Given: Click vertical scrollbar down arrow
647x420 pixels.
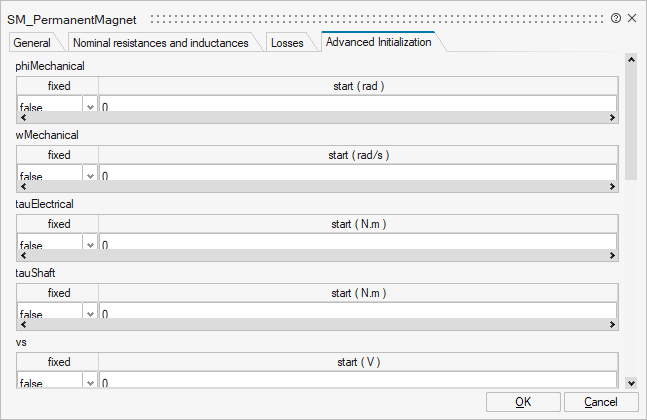Looking at the screenshot, I should (x=631, y=382).
